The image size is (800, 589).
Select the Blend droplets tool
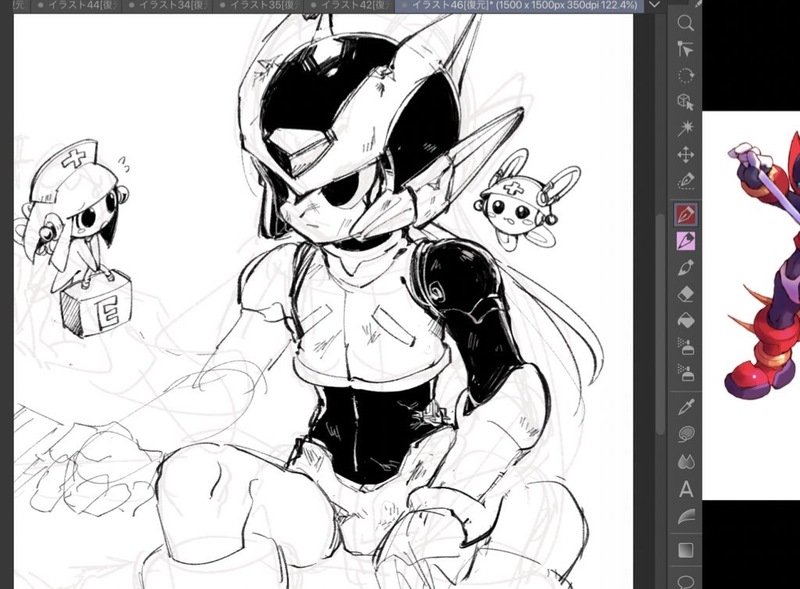point(686,462)
